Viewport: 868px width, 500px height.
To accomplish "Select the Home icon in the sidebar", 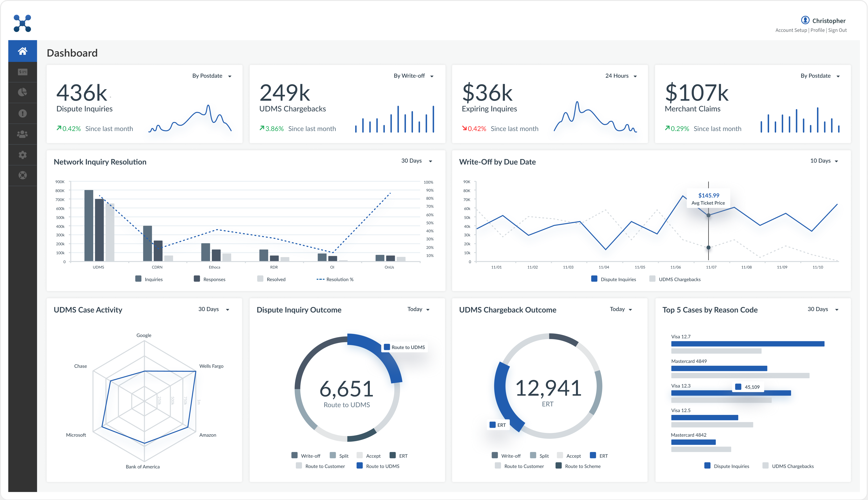I will 22,51.
